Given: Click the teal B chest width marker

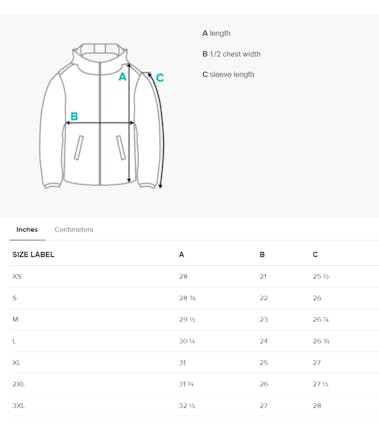Looking at the screenshot, I should tap(74, 116).
